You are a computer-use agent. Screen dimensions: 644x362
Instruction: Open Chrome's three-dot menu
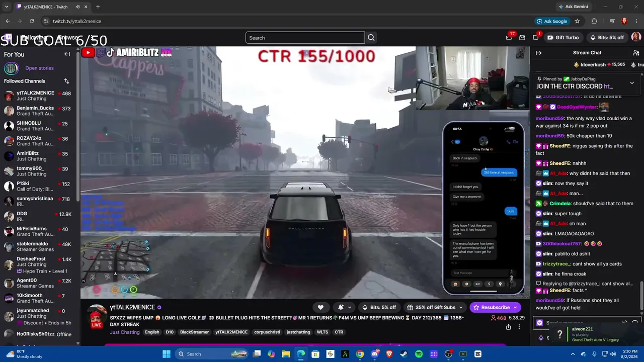click(x=636, y=21)
